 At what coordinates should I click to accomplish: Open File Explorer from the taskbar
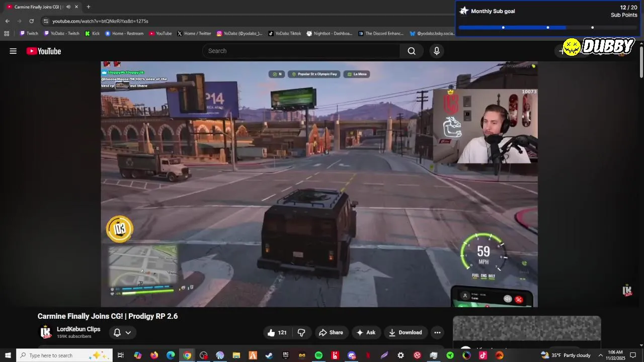coord(236,355)
